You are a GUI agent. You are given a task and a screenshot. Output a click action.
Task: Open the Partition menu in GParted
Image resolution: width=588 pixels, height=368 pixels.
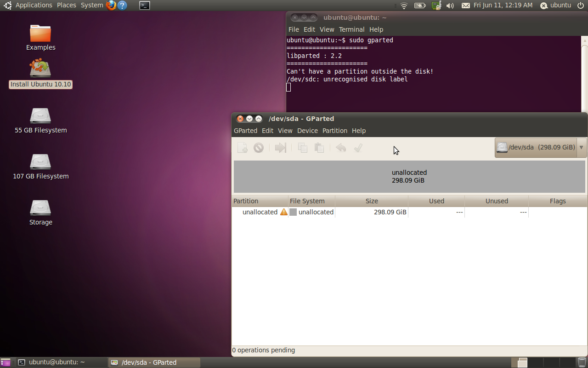click(x=335, y=131)
